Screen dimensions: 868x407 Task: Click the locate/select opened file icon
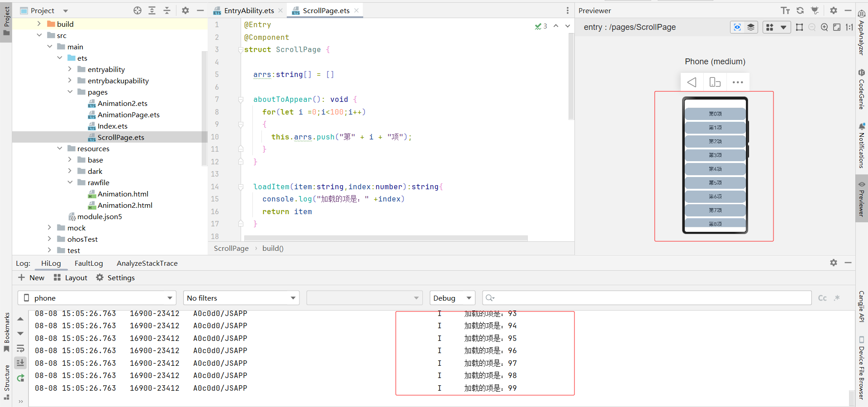[138, 10]
